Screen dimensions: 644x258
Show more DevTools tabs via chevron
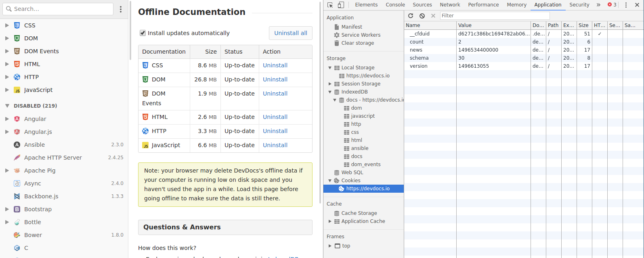pyautogui.click(x=598, y=5)
